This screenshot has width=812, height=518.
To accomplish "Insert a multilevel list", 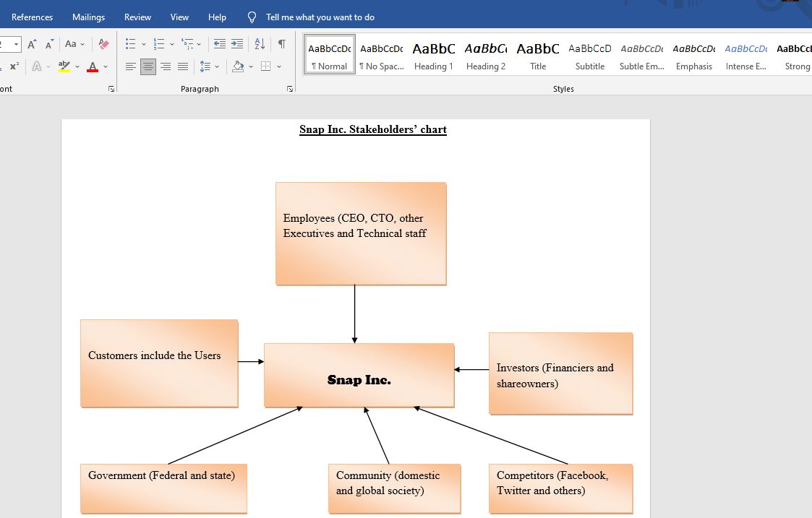I will click(x=187, y=44).
